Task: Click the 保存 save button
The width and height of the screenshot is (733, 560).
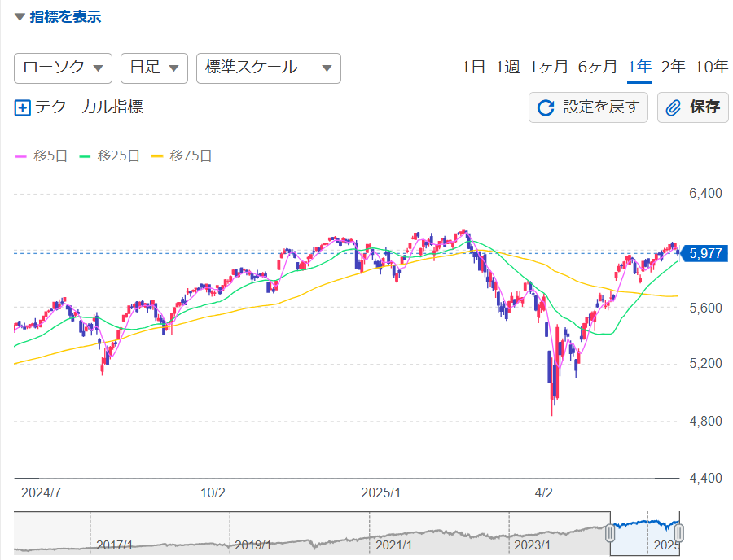Action: [693, 107]
